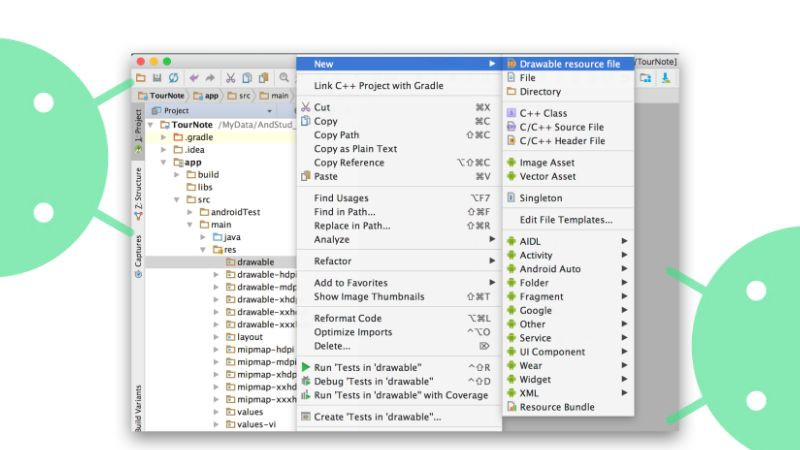The width and height of the screenshot is (800, 450).
Task: Click the Undo arrow toolbar icon
Action: (x=194, y=78)
